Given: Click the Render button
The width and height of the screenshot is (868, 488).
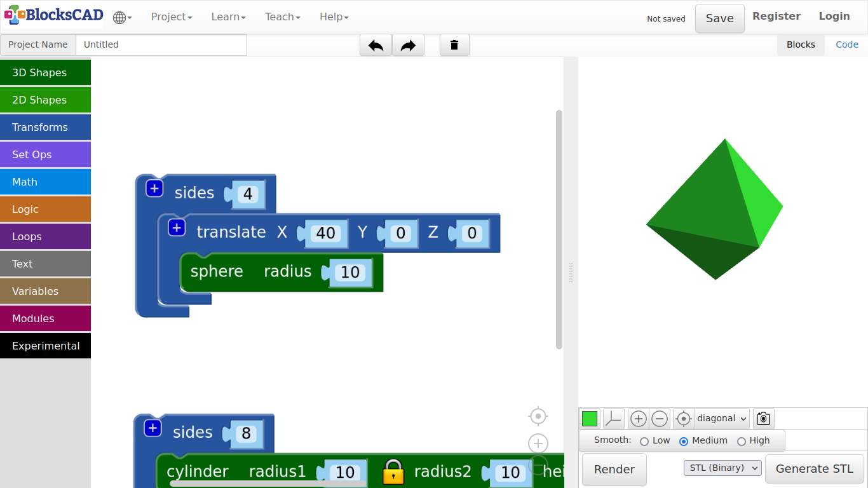Looking at the screenshot, I should click(614, 470).
